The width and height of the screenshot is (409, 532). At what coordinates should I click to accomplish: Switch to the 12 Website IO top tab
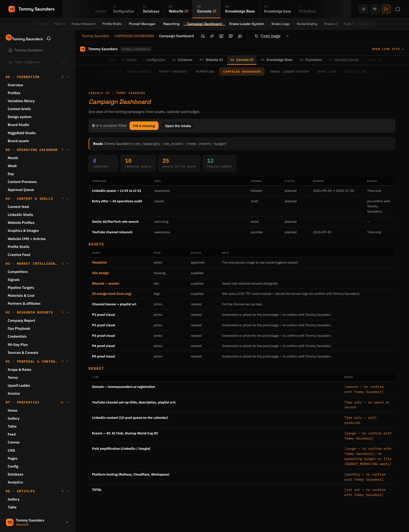click(178, 9)
